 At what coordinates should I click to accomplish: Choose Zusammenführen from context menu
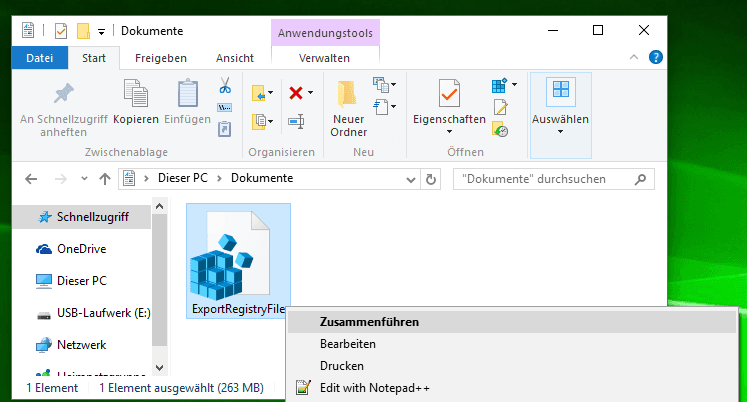pos(512,322)
